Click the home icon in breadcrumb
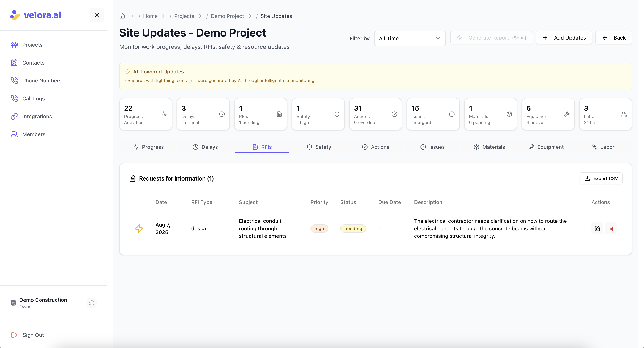The image size is (644, 348). point(122,16)
